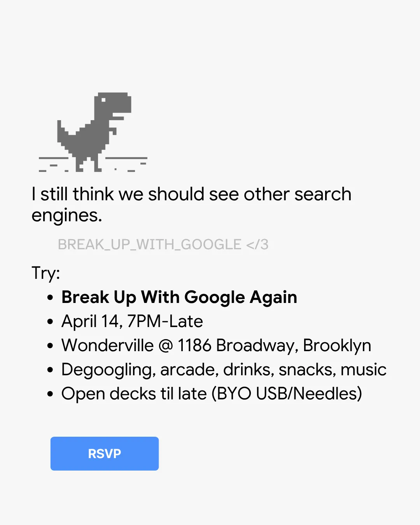Click bullet beside Break Up With Google Again
Screen dimensions: 420x525
[50, 298]
